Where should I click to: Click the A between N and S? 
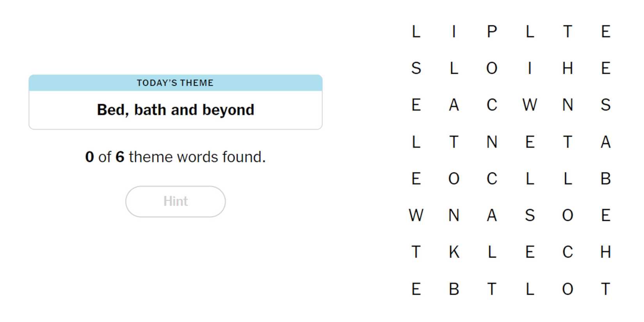click(492, 215)
